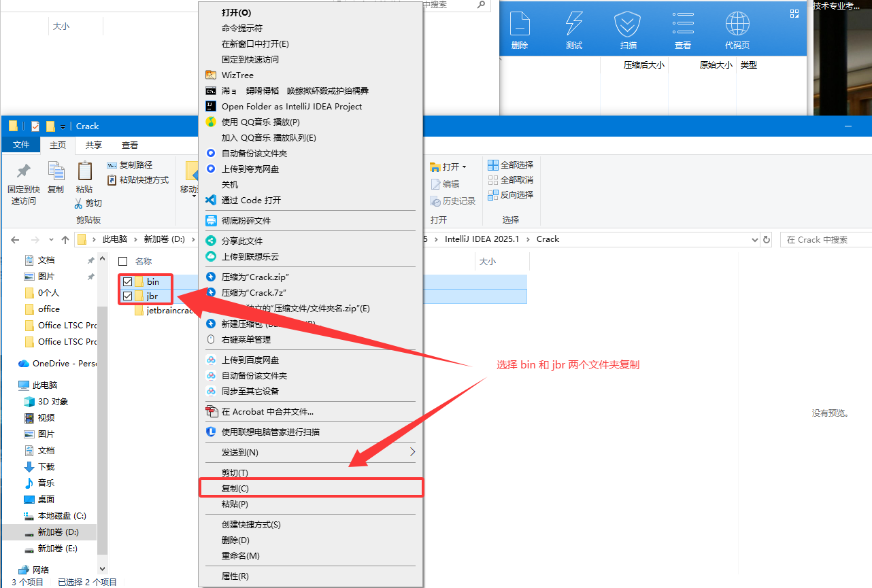Choose 上传到联想乐云 menu entry
Image resolution: width=872 pixels, height=588 pixels.
310,256
